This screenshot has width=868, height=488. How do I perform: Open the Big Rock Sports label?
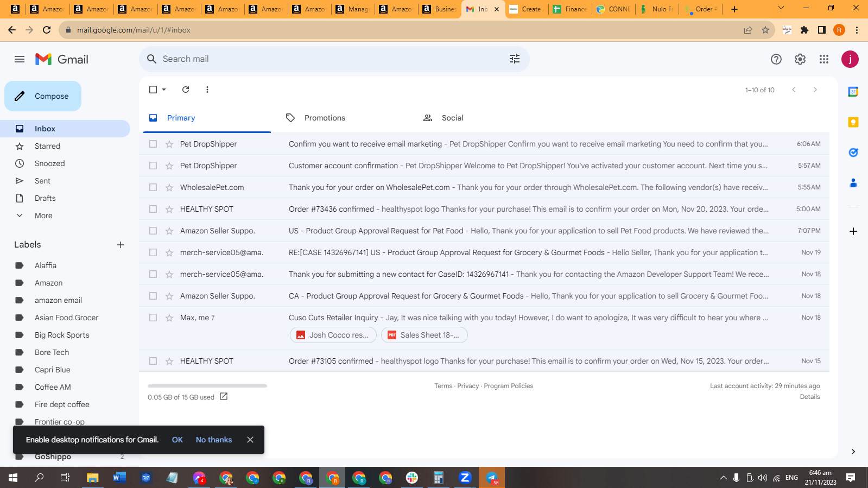[x=62, y=335]
